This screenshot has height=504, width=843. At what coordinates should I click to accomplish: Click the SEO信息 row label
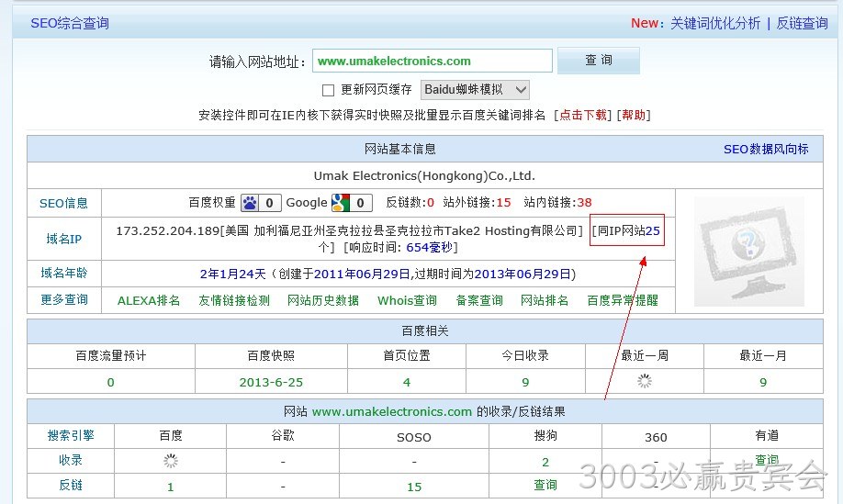click(x=63, y=203)
